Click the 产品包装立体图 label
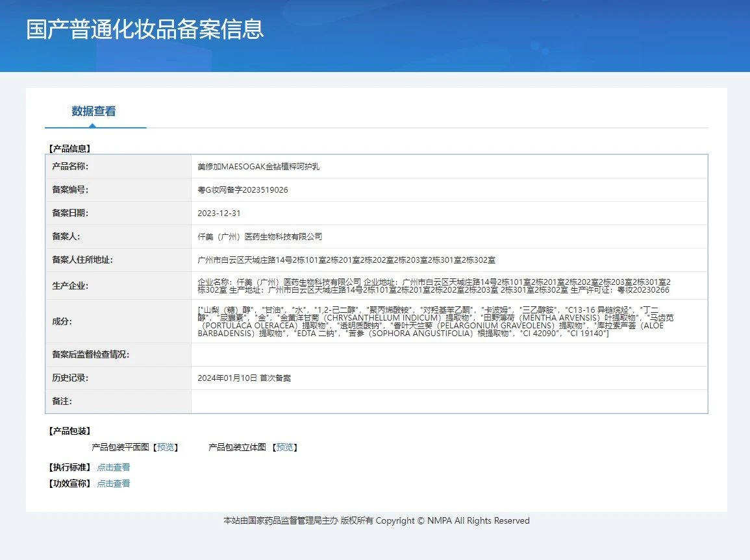 tap(237, 447)
